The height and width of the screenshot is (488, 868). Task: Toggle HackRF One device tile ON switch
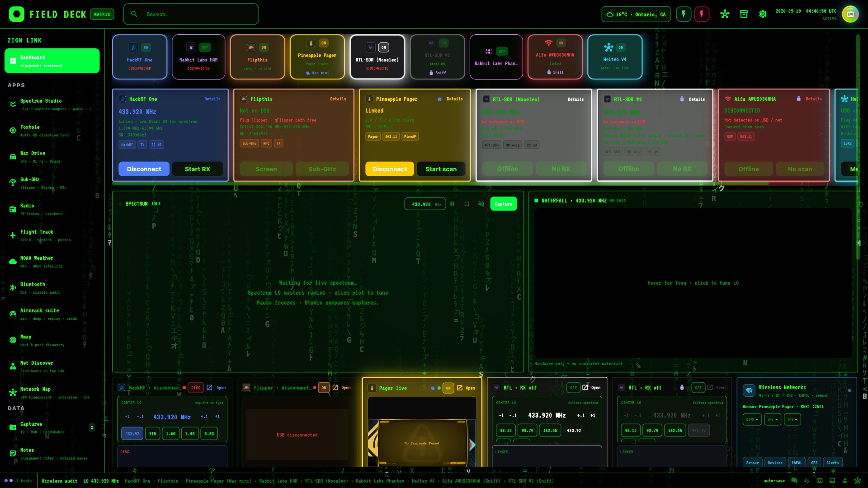point(146,47)
